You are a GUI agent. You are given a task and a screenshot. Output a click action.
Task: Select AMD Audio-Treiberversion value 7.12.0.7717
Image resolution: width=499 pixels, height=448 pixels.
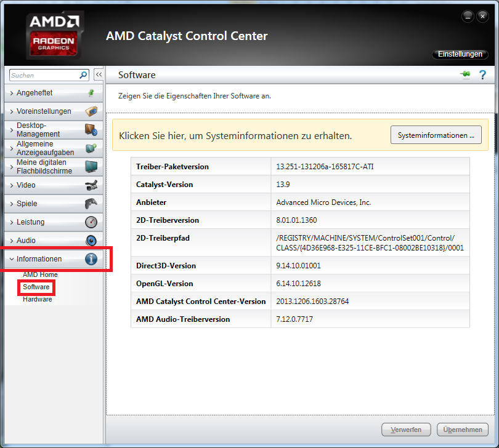point(294,319)
